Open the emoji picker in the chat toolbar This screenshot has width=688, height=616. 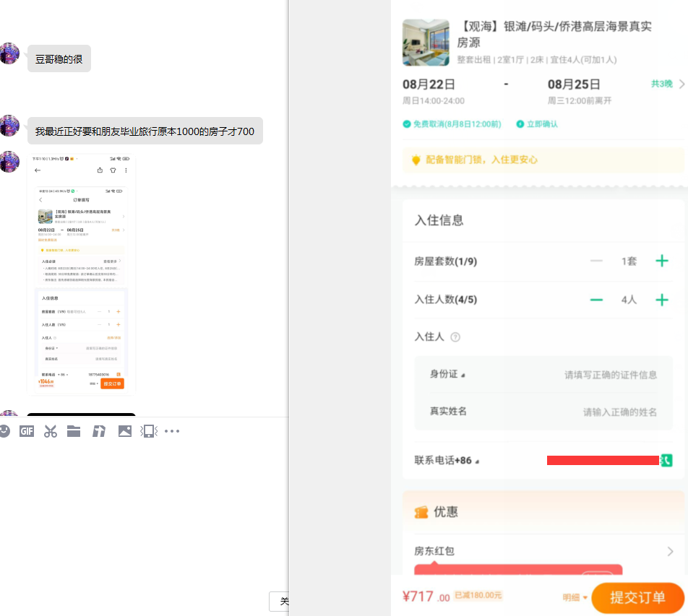(7, 430)
